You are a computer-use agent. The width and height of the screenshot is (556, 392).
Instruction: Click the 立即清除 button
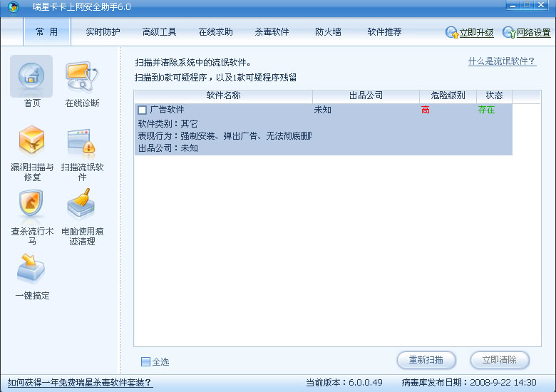500,360
